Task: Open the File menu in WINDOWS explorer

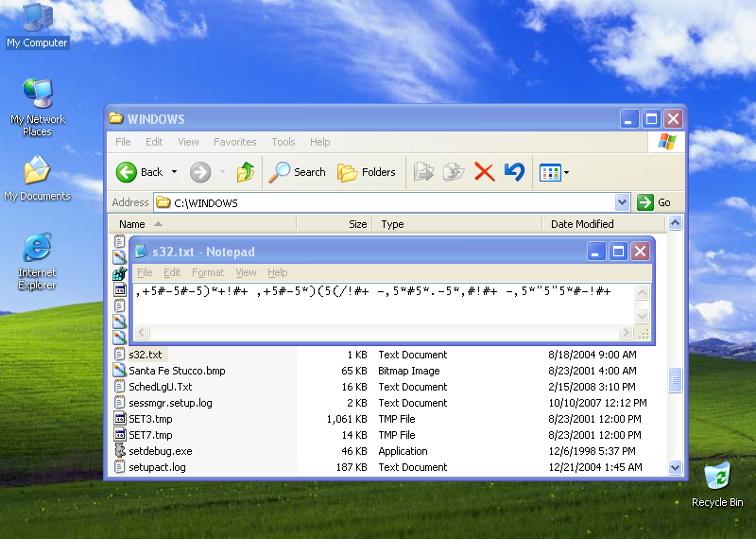Action: (123, 142)
